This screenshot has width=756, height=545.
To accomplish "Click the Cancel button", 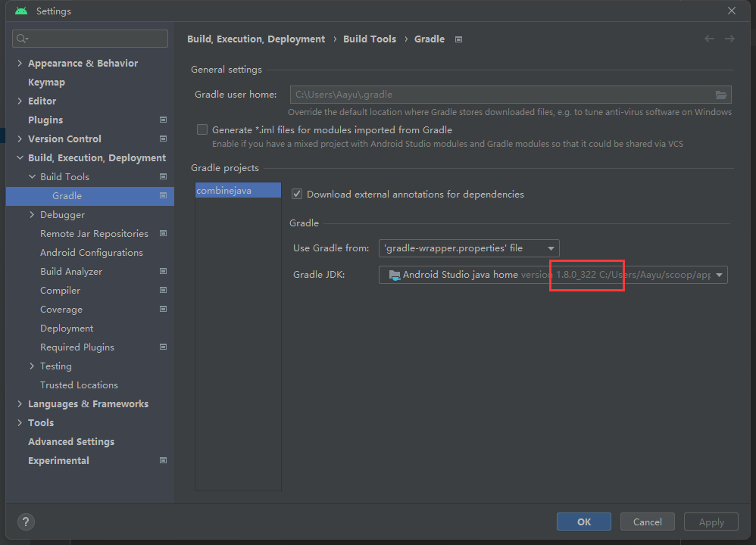I will (x=647, y=522).
